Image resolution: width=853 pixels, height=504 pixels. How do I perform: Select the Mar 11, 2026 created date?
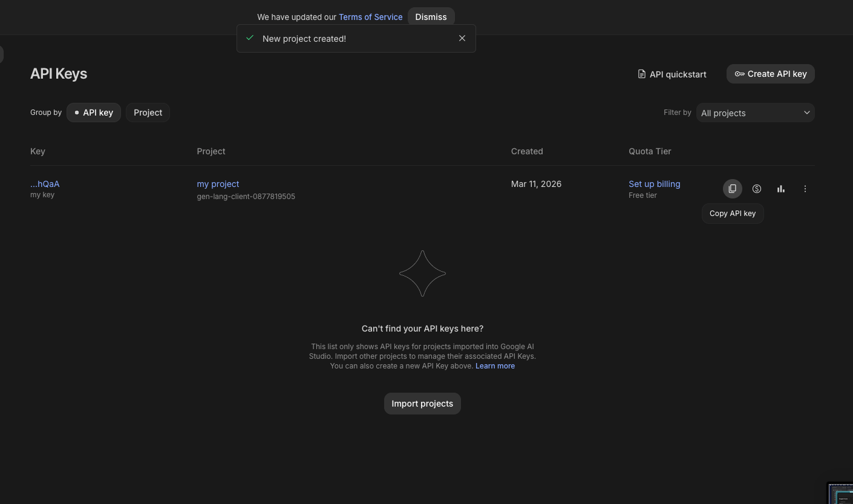coord(536,184)
